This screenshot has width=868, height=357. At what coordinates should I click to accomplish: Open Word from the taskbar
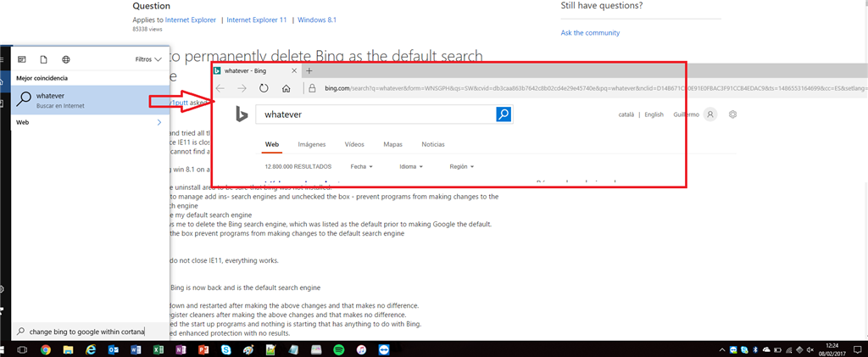pyautogui.click(x=136, y=350)
